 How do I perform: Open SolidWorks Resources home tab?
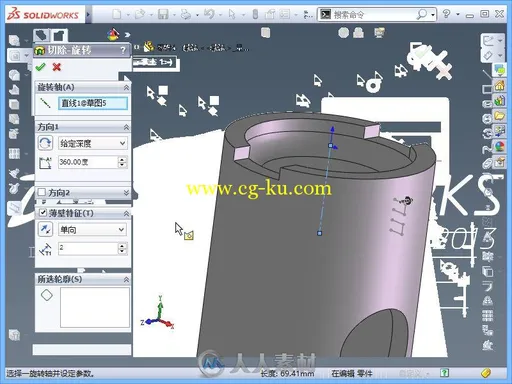[x=499, y=86]
